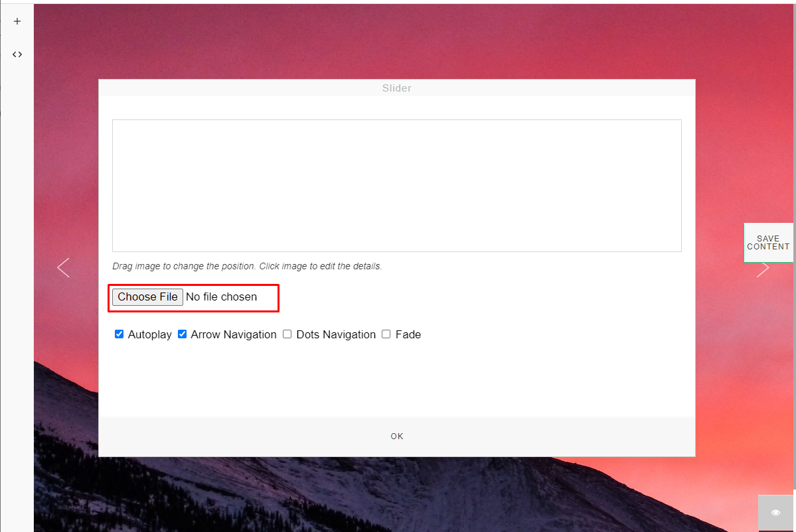Screen dimensions: 796x532
Task: Uncheck Arrow Navigation option
Action: click(x=183, y=334)
